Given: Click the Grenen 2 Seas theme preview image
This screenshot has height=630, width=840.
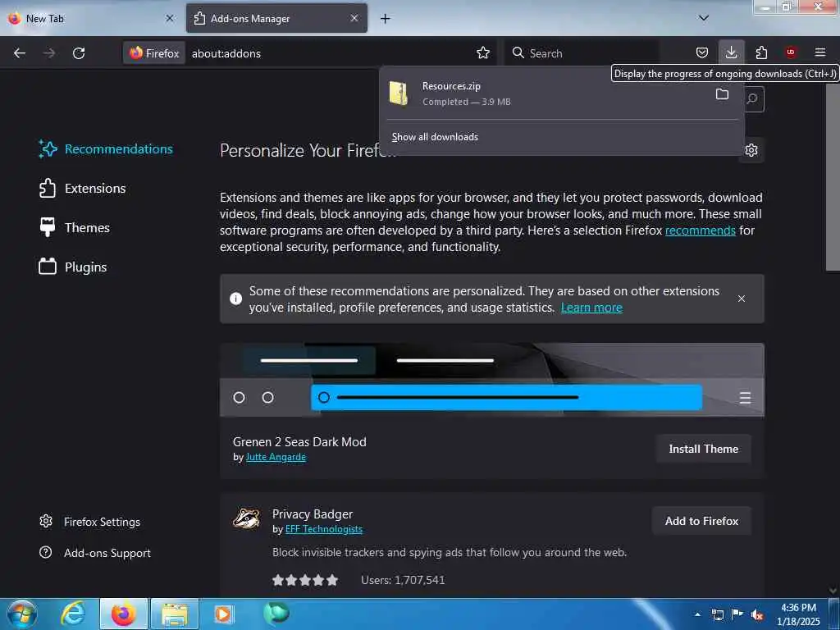Looking at the screenshot, I should 492,380.
